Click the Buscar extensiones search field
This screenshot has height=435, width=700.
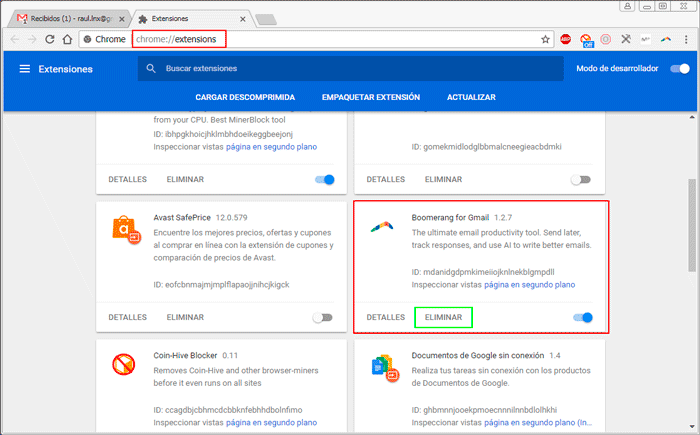click(350, 69)
